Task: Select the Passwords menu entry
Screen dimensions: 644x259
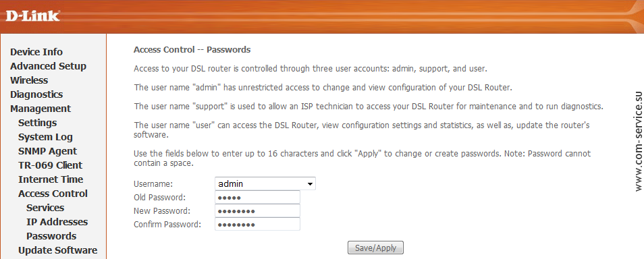Action: tap(51, 236)
